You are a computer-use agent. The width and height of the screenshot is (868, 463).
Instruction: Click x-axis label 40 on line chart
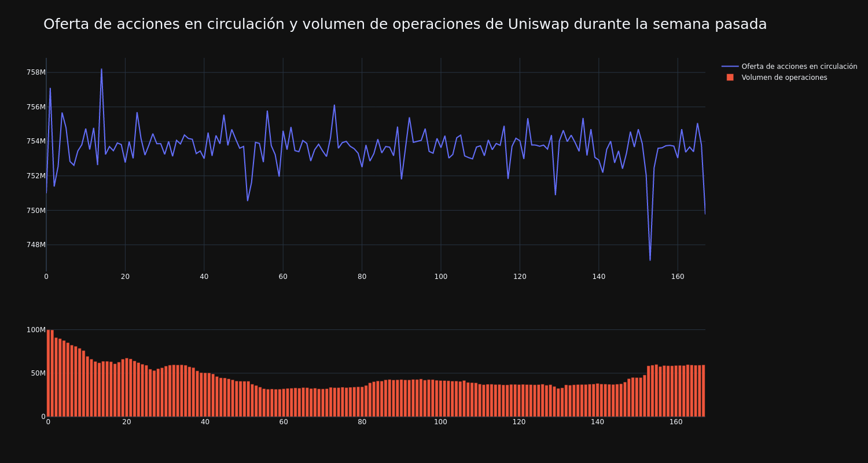pos(204,277)
